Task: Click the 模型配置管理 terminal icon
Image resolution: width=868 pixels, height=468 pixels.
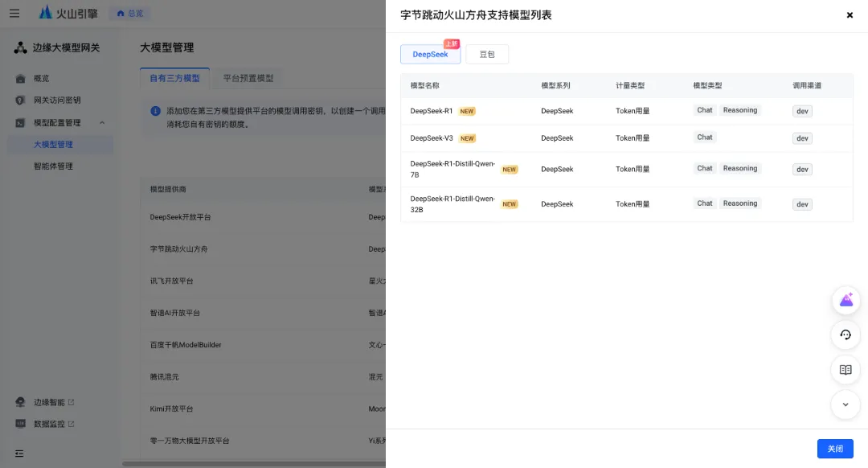Action: [x=20, y=123]
